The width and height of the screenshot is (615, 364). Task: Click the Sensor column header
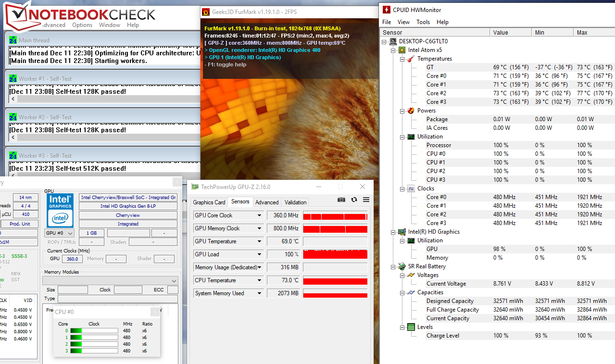tap(435, 33)
